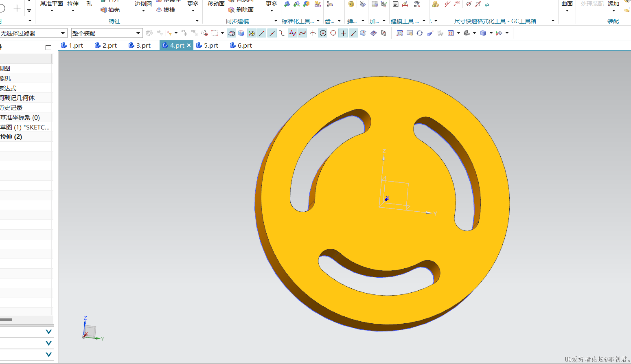
Task: Click the Move Face (移动面) button
Action: pos(216,4)
